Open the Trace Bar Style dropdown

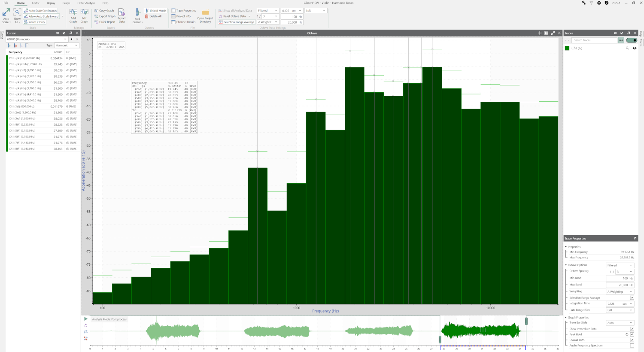click(x=620, y=323)
